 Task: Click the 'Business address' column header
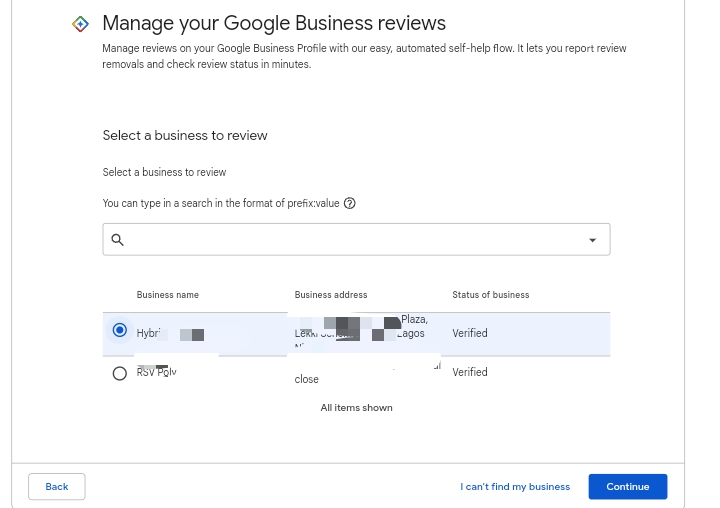331,295
